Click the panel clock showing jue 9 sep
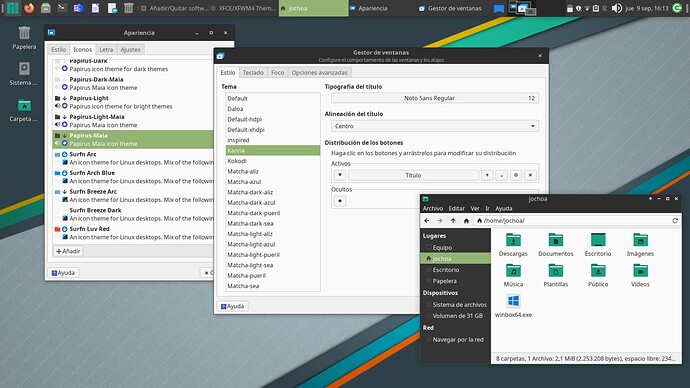The width and height of the screenshot is (690, 388). pyautogui.click(x=646, y=8)
